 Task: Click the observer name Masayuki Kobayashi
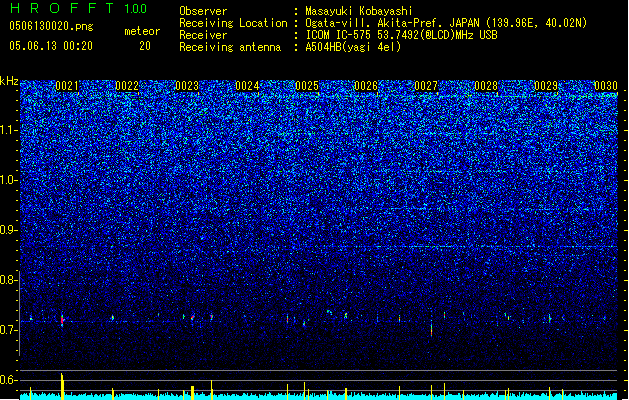pyautogui.click(x=359, y=11)
